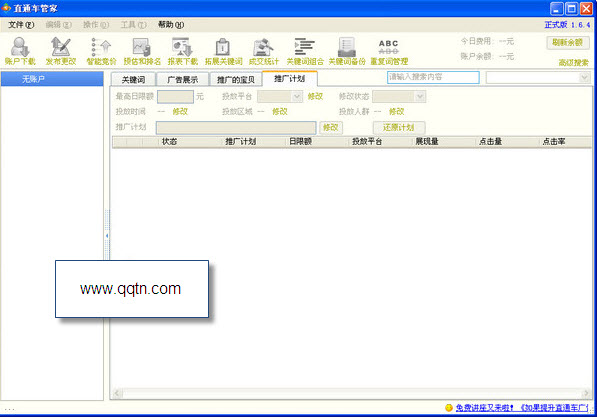Switch to the 关键词 tab
Viewport: 597px width, 418px height.
[x=133, y=79]
